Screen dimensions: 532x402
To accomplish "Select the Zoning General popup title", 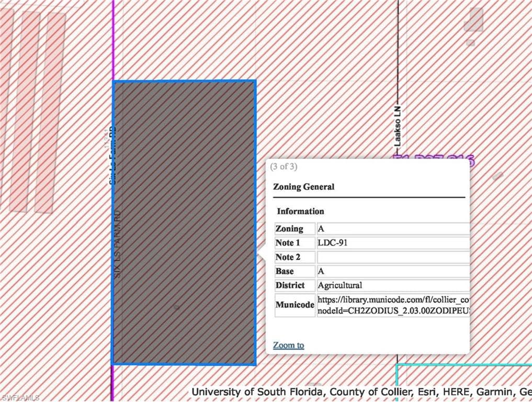I will [303, 187].
